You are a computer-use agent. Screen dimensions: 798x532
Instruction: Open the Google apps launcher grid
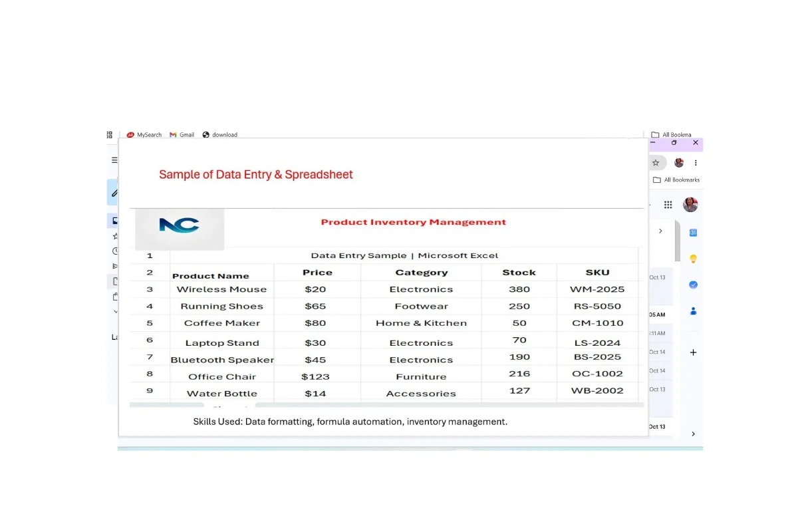(668, 205)
